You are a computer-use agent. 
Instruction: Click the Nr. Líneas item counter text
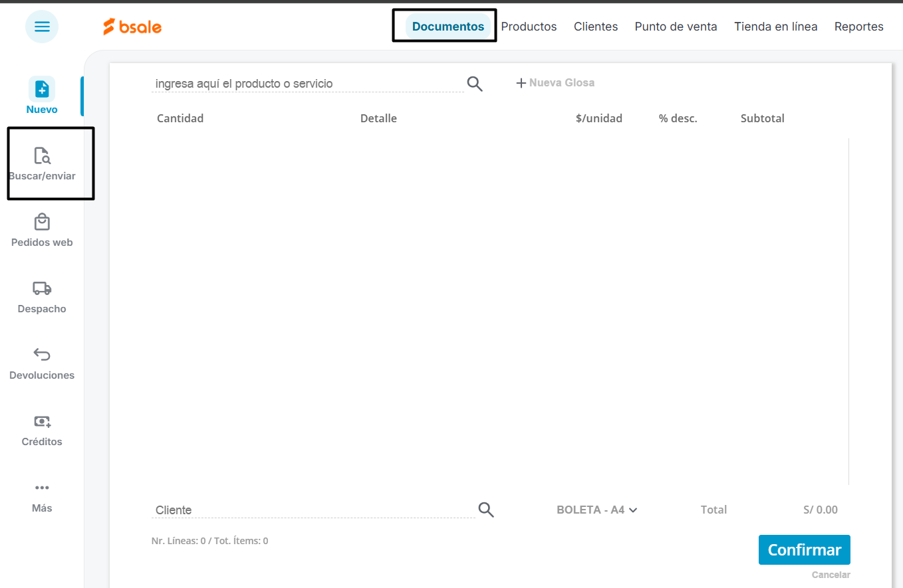(210, 541)
